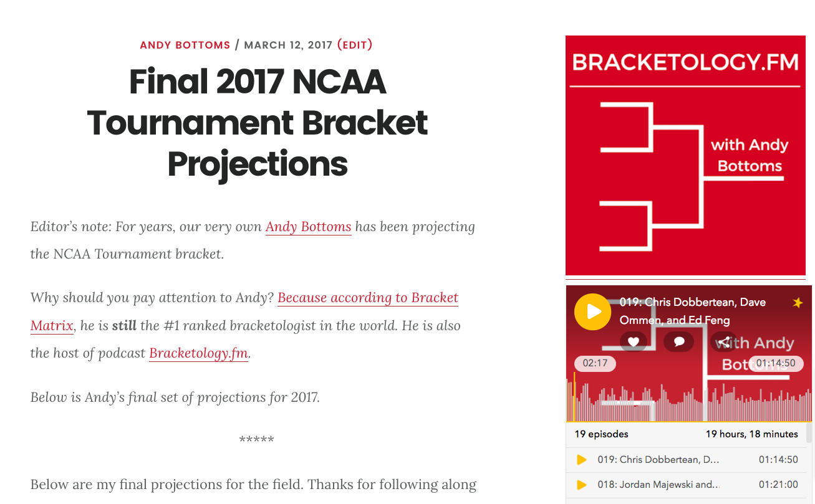Click the 01:14:50 total duration badge
The image size is (815, 504).
pos(776,363)
